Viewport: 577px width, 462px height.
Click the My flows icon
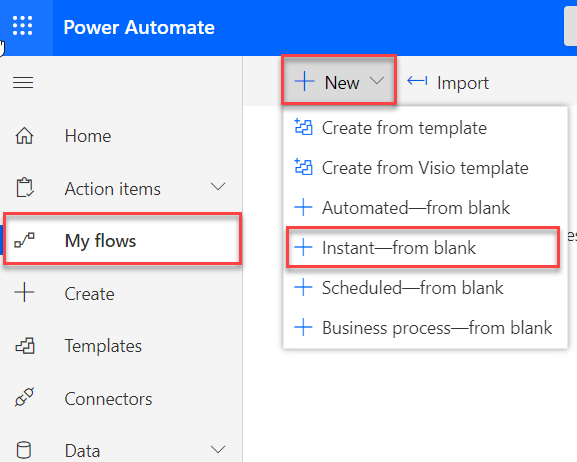point(24,240)
